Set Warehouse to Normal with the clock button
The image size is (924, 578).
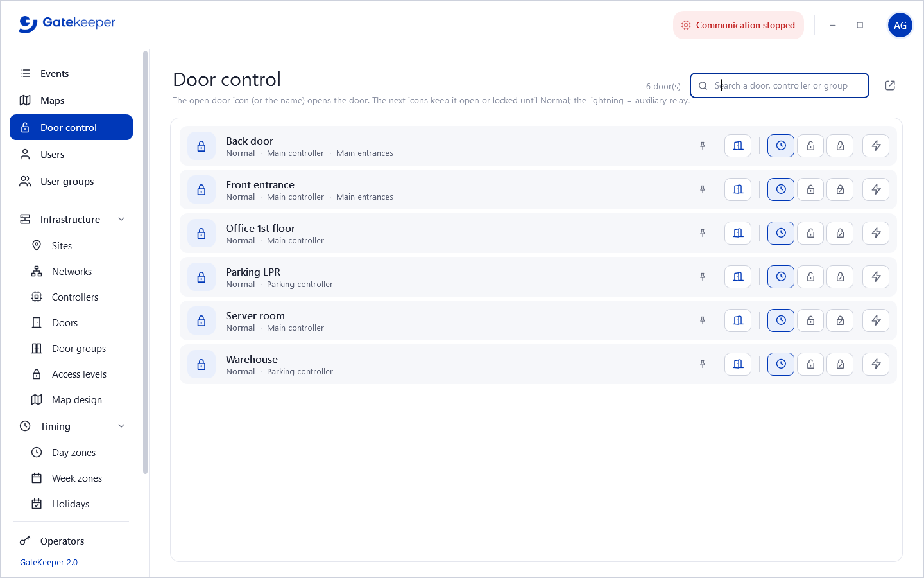[781, 364]
